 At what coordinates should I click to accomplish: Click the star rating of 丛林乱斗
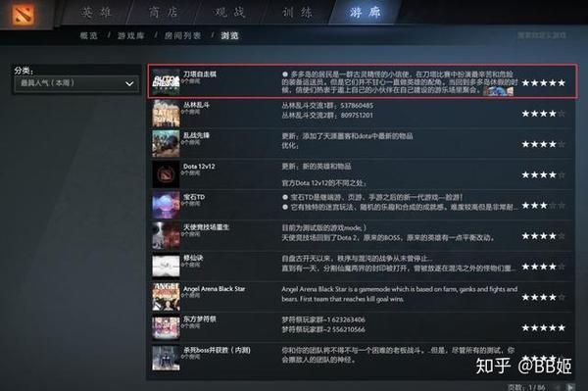(543, 114)
